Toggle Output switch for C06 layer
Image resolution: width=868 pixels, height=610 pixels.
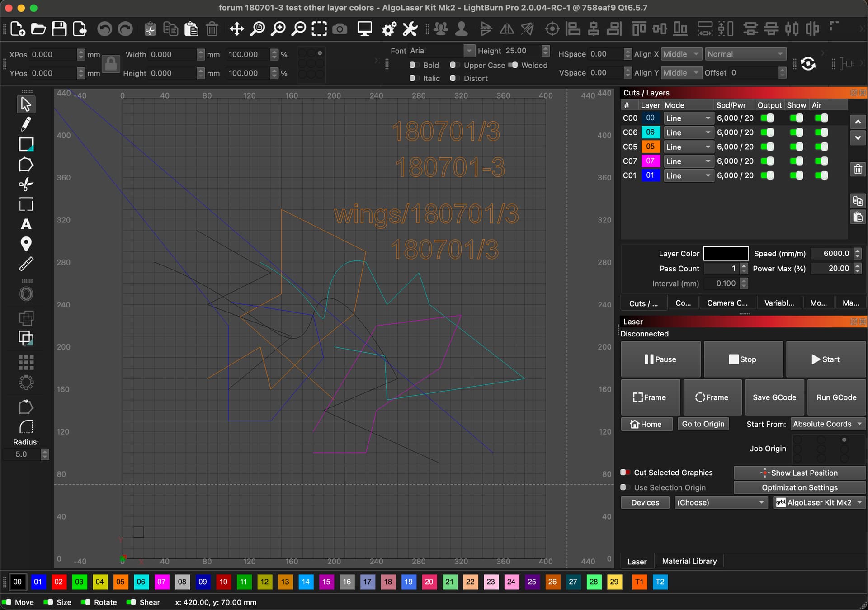point(767,132)
